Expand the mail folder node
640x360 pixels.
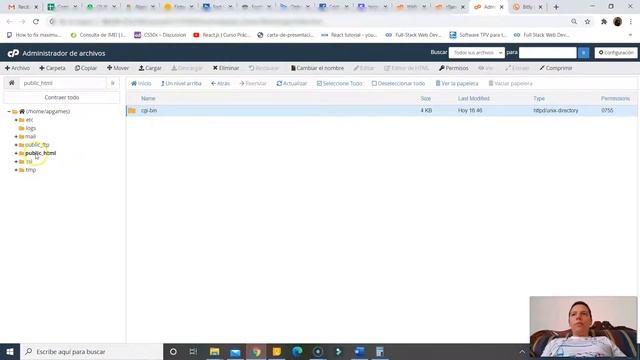(16, 137)
